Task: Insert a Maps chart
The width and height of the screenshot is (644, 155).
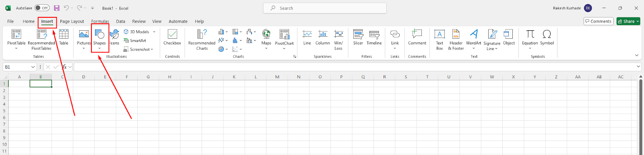Action: point(266,39)
